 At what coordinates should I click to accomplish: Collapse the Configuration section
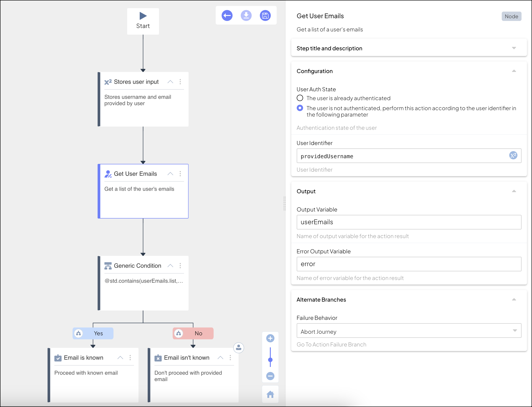click(514, 71)
